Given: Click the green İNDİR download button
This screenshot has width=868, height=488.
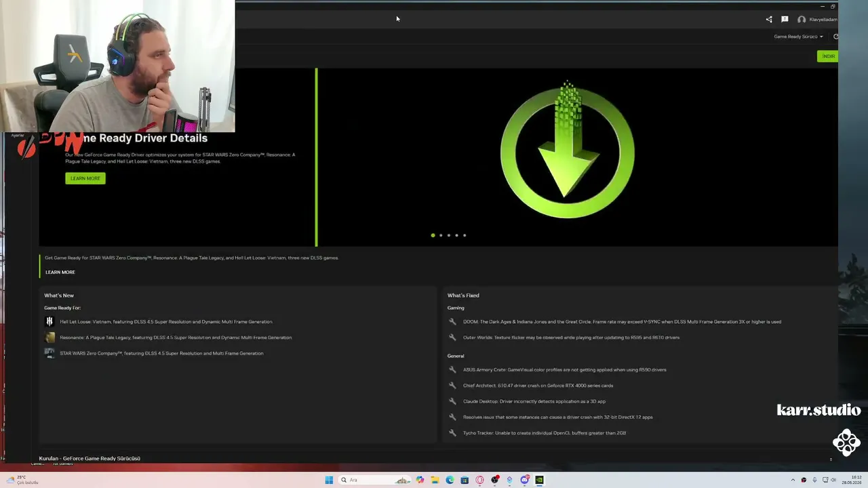Looking at the screenshot, I should pyautogui.click(x=828, y=56).
